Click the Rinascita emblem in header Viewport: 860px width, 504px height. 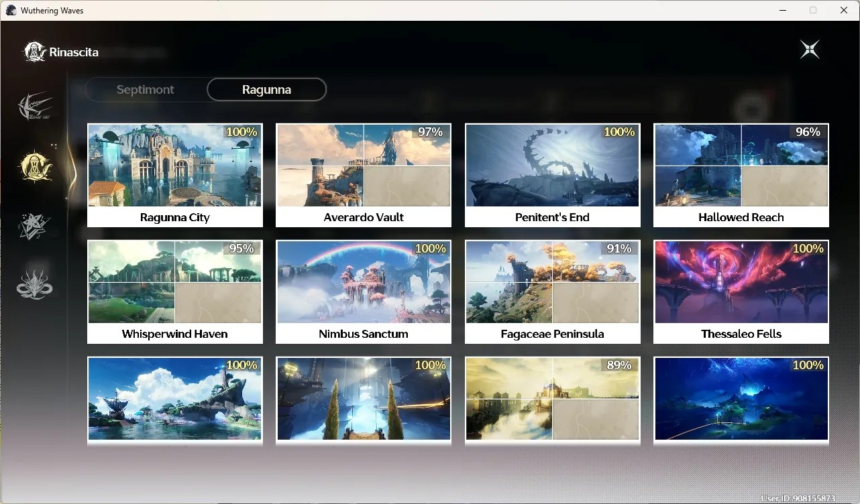tap(34, 52)
